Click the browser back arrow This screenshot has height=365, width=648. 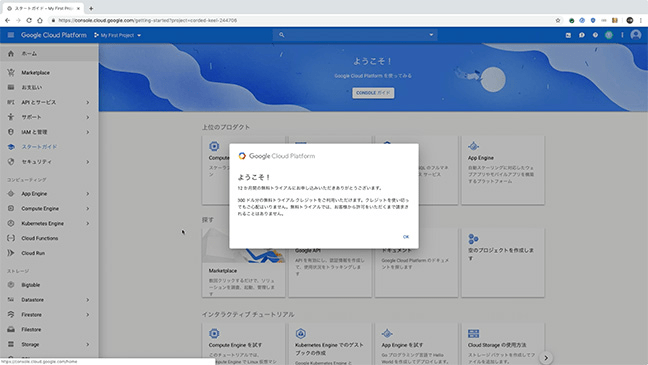(x=7, y=20)
